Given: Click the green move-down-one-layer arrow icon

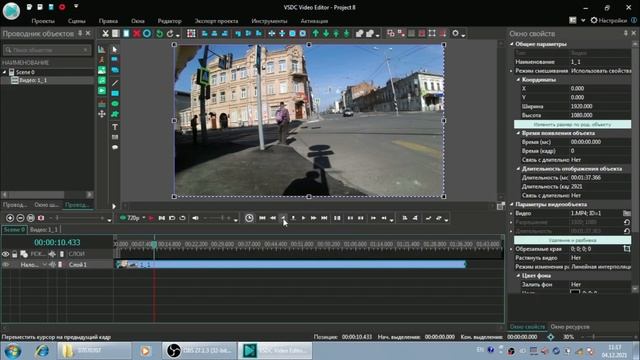Looking at the screenshot, I should point(326,33).
